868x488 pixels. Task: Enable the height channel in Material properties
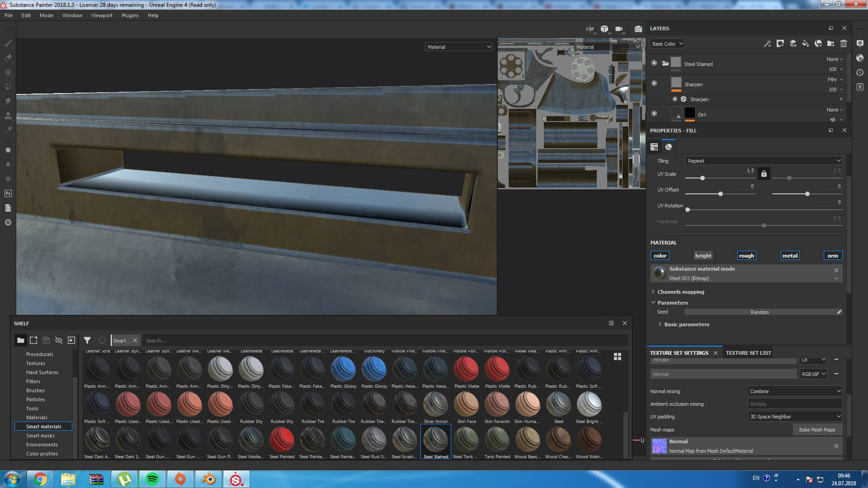point(703,255)
